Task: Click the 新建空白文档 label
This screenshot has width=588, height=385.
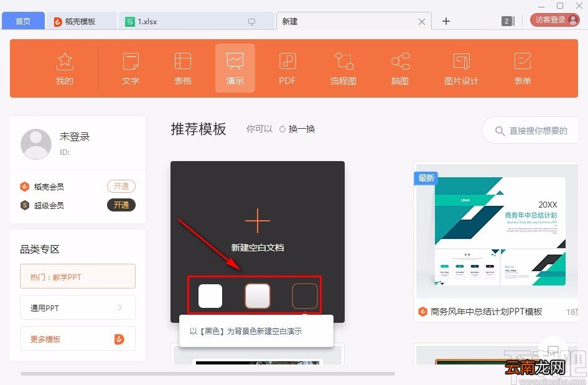Action: 257,248
